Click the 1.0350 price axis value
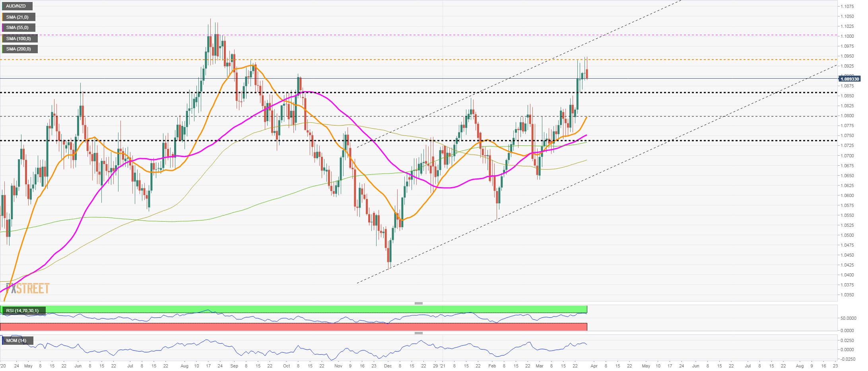 point(847,295)
